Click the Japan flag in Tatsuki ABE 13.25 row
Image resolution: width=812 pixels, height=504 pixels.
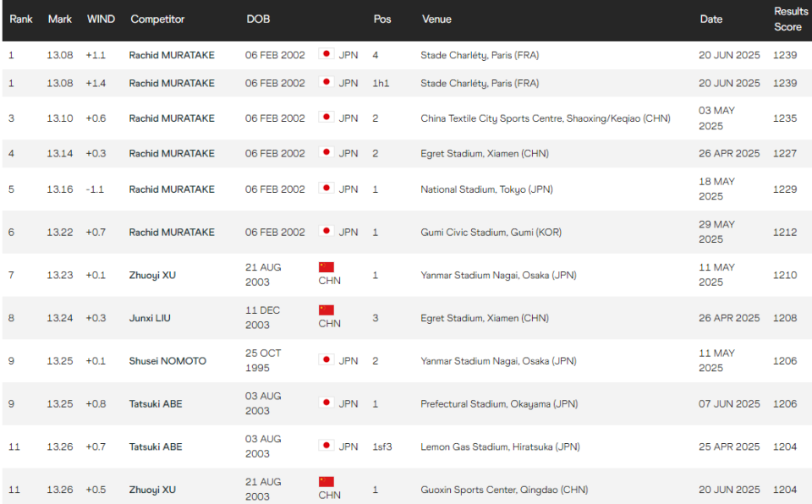click(x=326, y=403)
